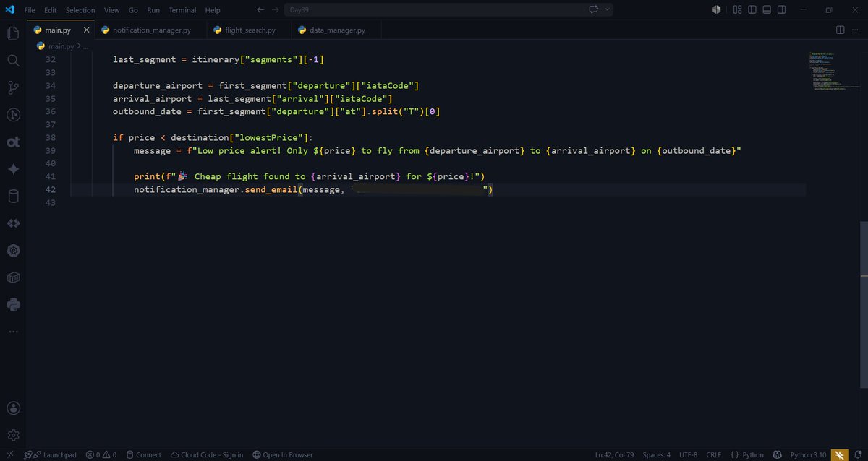Click the remote window icon in status bar
The width and height of the screenshot is (868, 461).
(x=9, y=454)
